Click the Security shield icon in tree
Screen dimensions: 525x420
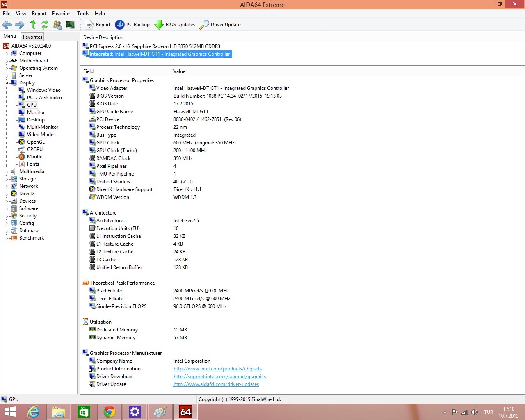(x=14, y=216)
